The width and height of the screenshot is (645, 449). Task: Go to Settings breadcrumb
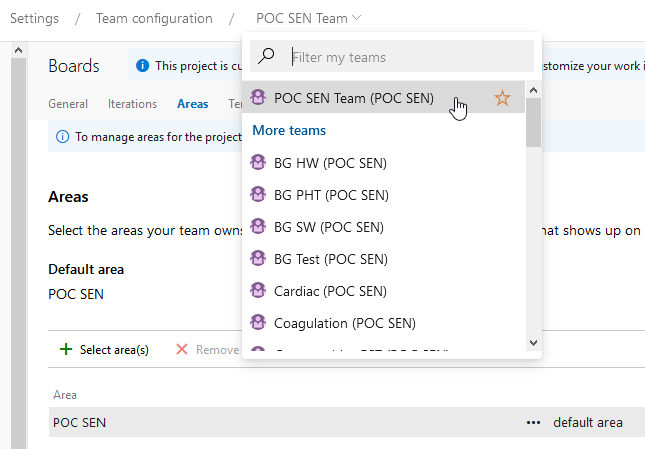pos(35,19)
